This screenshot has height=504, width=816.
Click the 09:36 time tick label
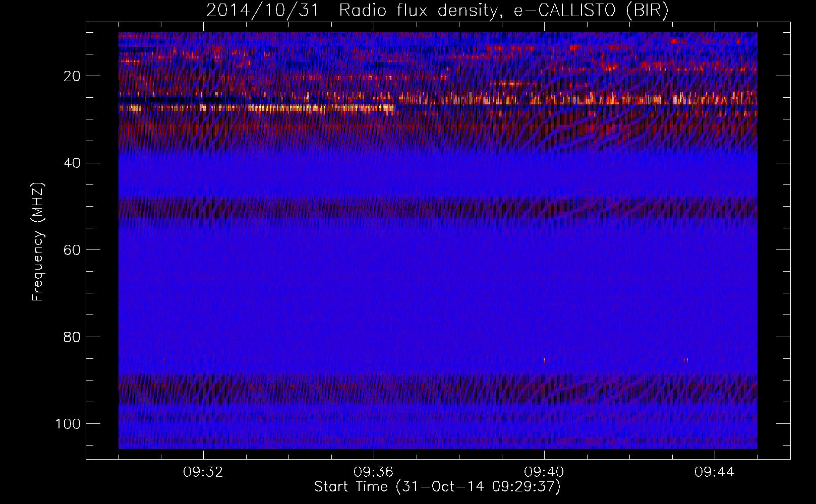click(374, 472)
